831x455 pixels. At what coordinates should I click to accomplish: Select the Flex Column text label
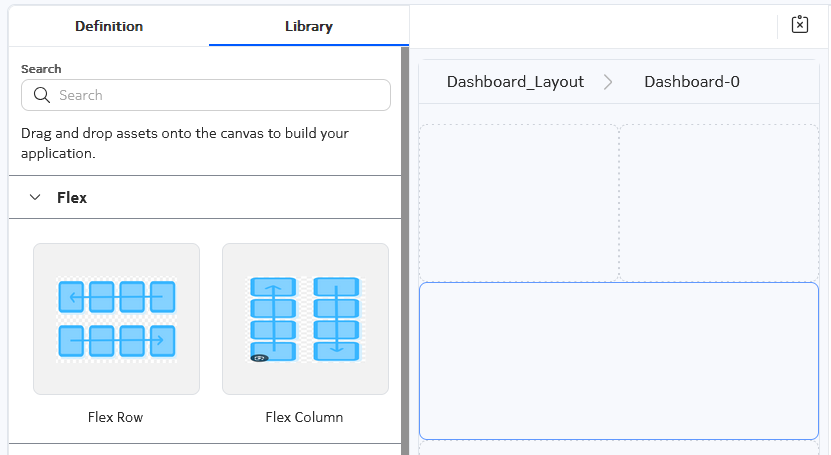[x=304, y=417]
